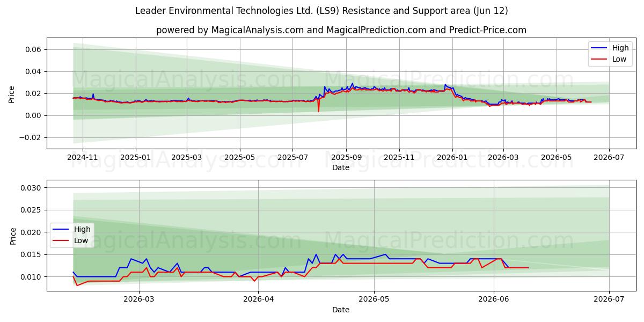644x322 pixels.
Task: Click the '2026-06' tick label on bottom chart
Action: click(494, 300)
